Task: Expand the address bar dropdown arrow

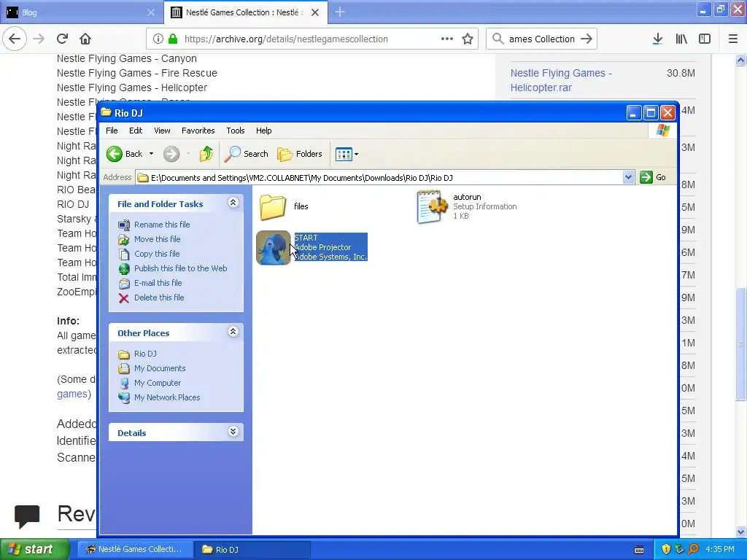Action: point(628,178)
